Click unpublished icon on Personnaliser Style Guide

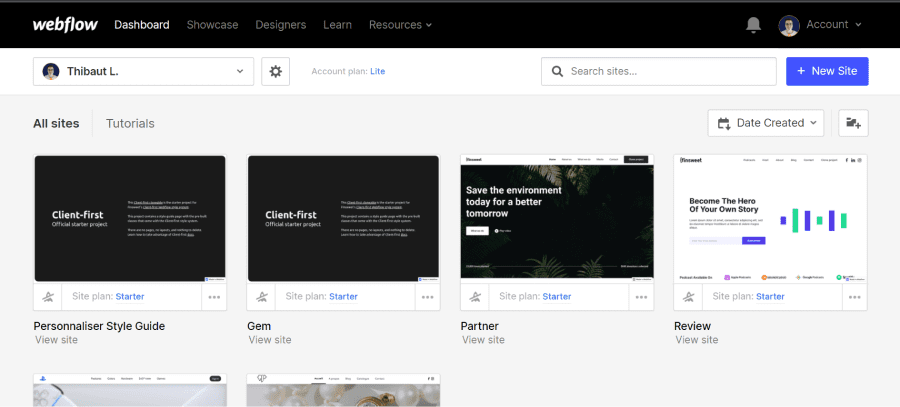(48, 297)
